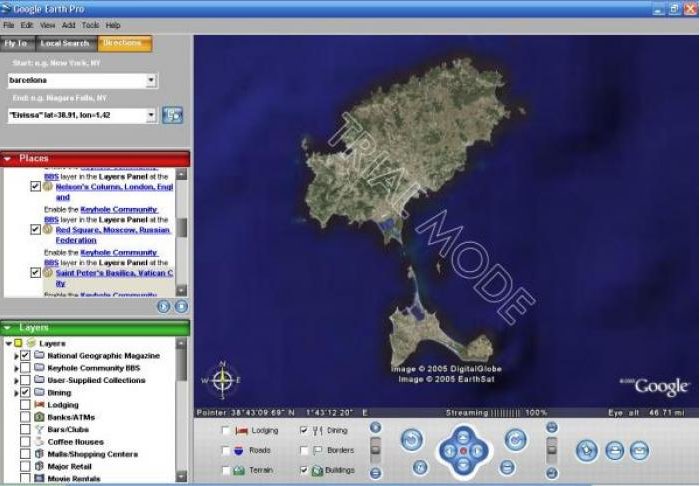The image size is (700, 486).
Task: Click the Borders flag icon in bottom panel
Action: coord(317,450)
